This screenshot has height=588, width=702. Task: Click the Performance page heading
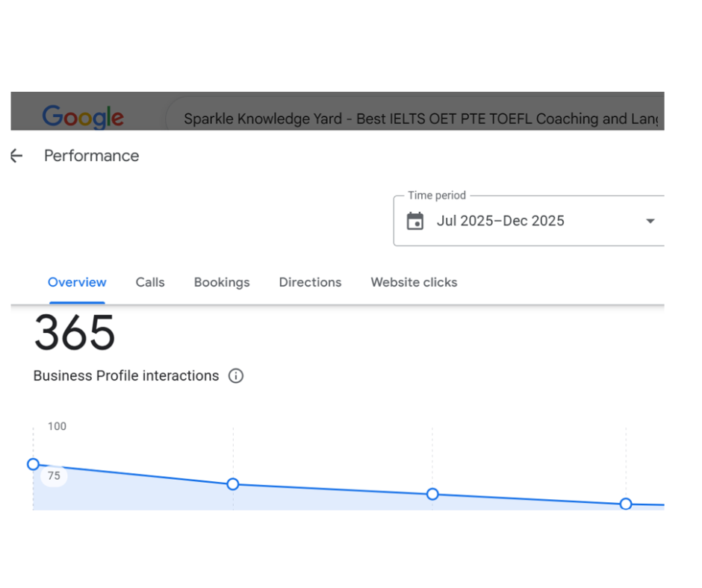[x=92, y=156]
